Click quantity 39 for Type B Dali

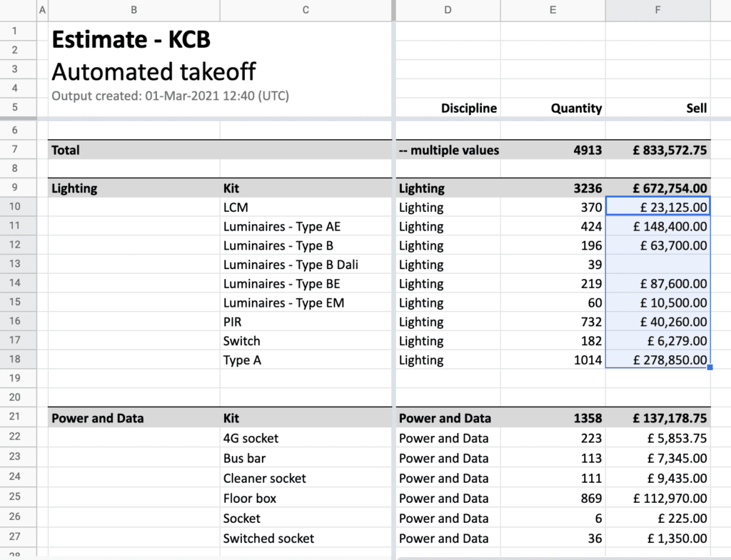click(553, 265)
